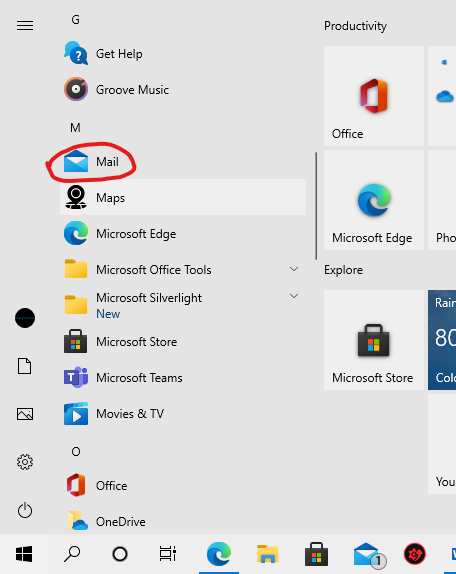
Task: Click the Productivity group heading
Action: point(355,26)
